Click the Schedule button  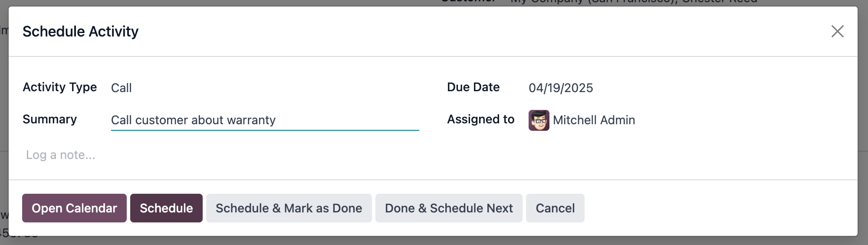[166, 208]
